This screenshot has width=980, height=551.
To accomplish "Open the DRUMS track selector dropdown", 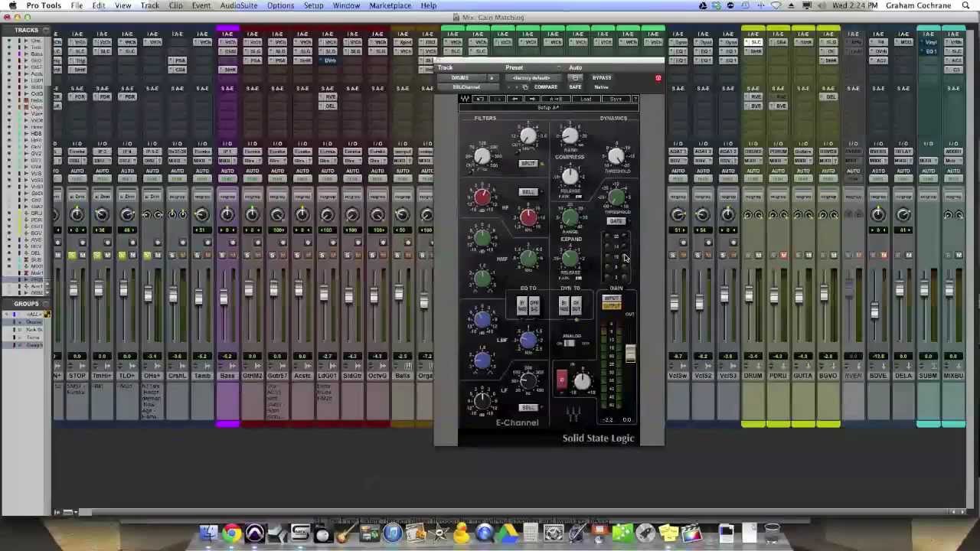I will point(462,77).
